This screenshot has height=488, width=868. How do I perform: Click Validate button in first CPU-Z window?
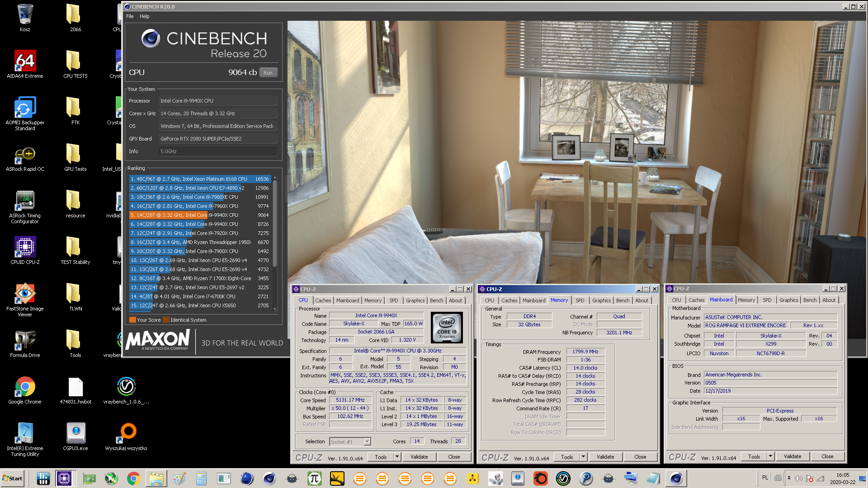[419, 457]
